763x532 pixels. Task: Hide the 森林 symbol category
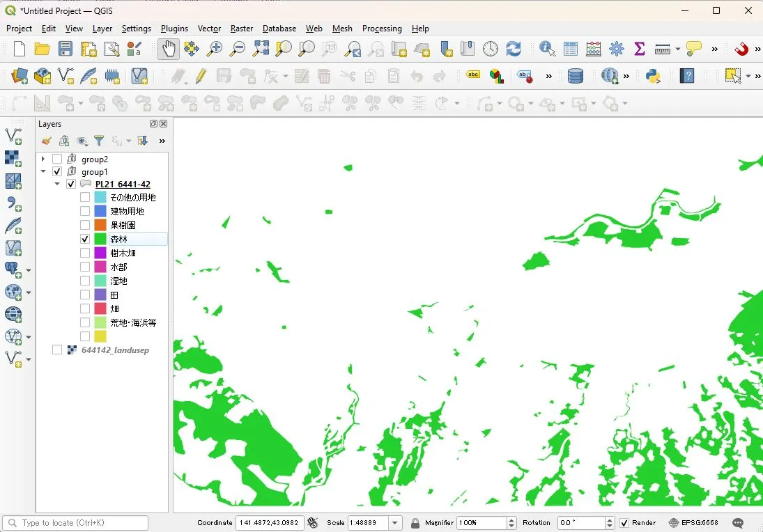tap(85, 238)
